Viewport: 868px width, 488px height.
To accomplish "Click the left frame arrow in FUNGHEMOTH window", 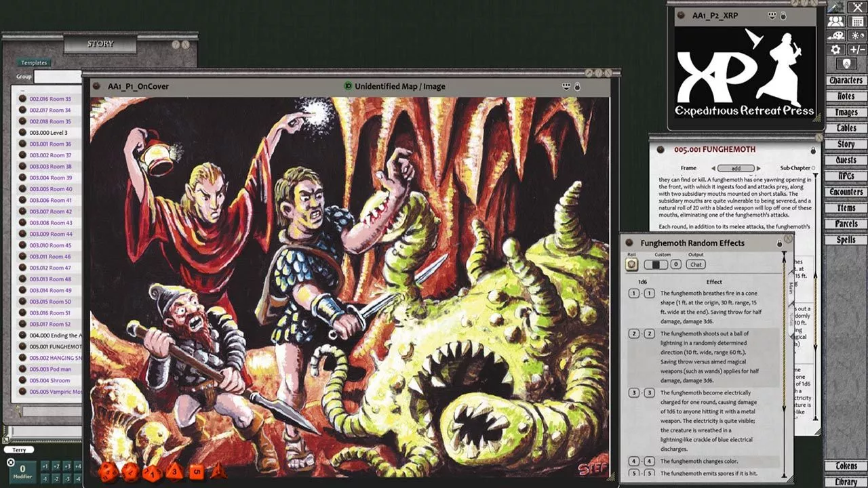I will coord(713,168).
